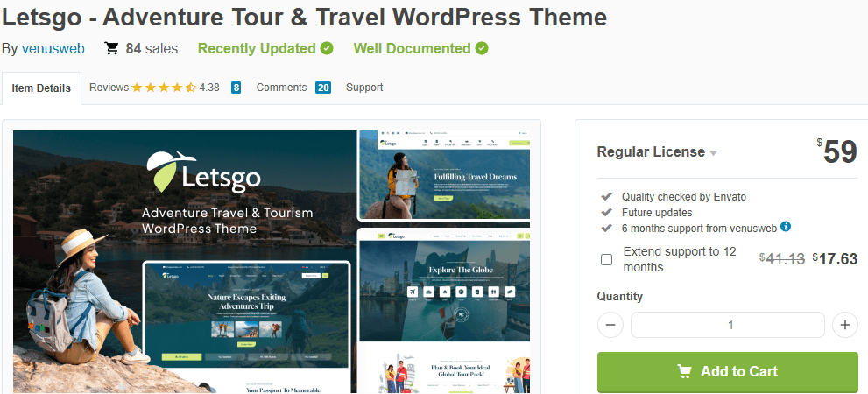Click checkmark beside 6 months support
The width and height of the screenshot is (868, 394).
pyautogui.click(x=607, y=228)
